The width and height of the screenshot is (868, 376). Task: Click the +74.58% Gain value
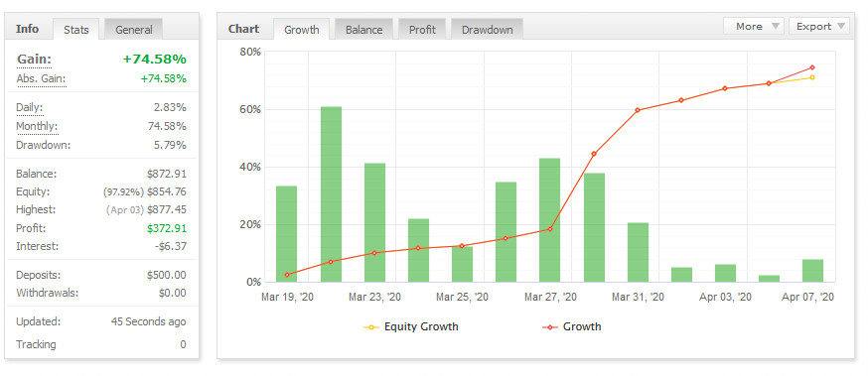[x=155, y=60]
